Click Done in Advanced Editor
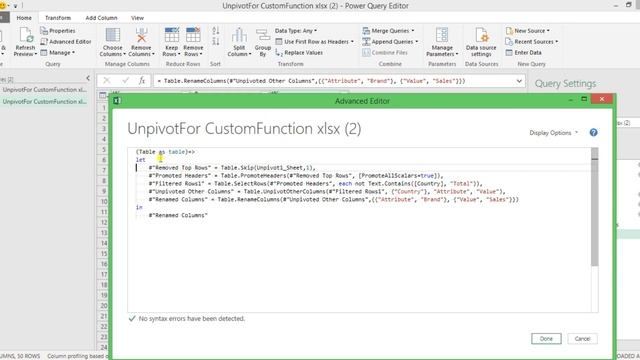Screen dimensions: 640x360 (546, 339)
